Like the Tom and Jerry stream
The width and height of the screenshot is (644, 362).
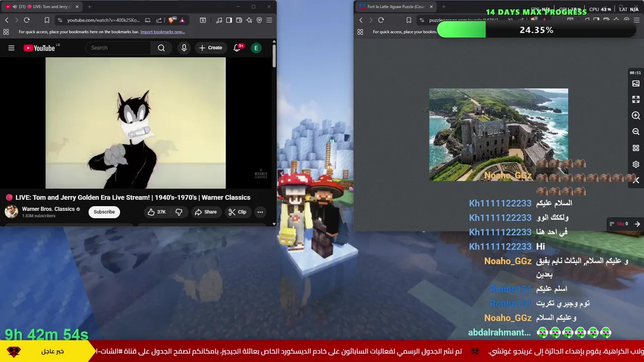tap(156, 212)
